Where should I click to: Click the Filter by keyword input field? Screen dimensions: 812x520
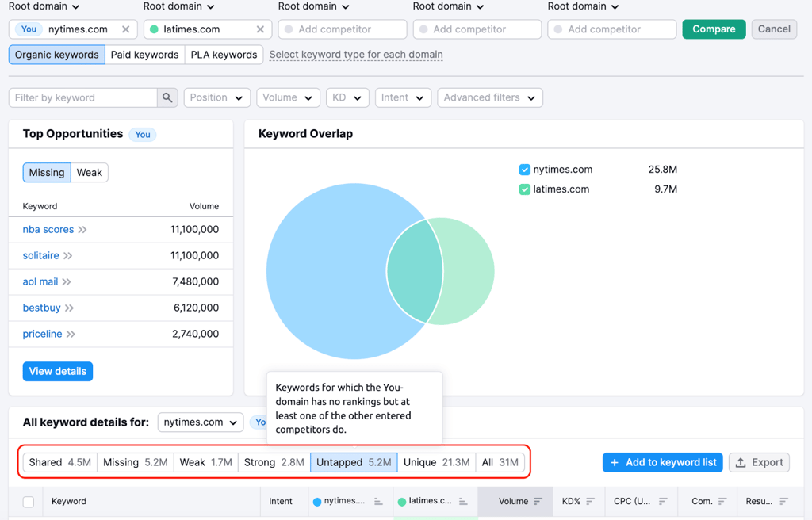(x=82, y=97)
